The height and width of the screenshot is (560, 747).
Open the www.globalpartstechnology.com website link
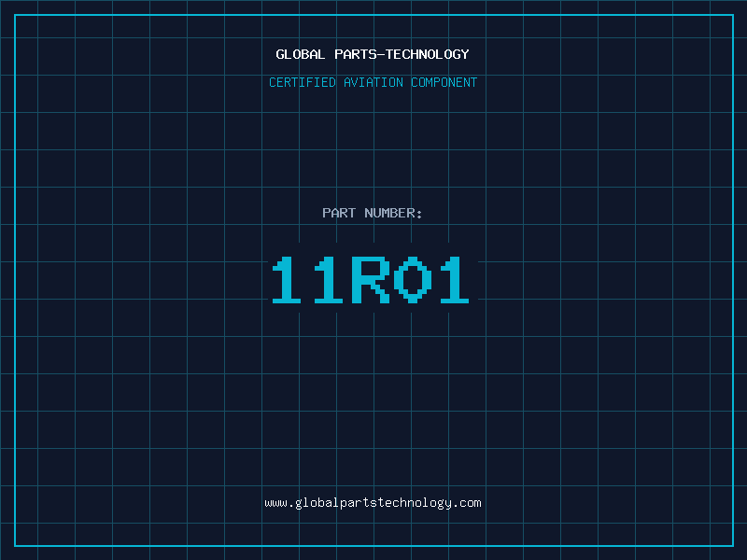coord(373,503)
